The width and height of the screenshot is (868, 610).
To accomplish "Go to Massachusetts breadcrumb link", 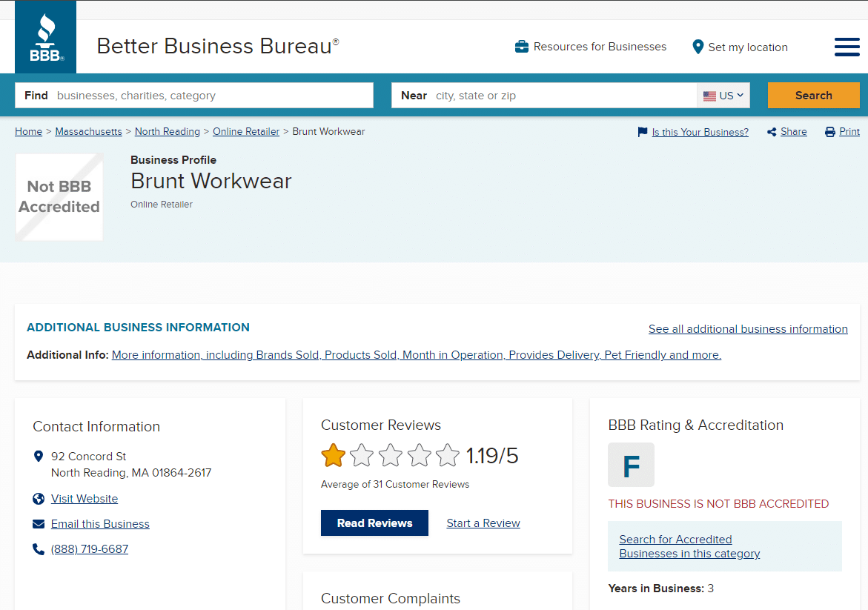I will click(x=88, y=131).
